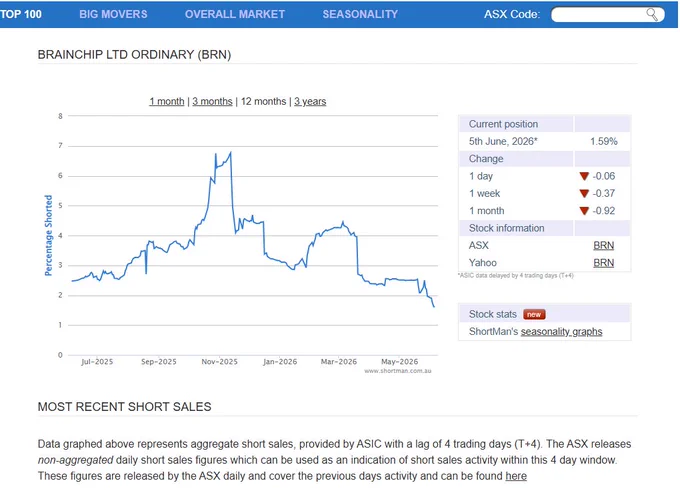Click the 'Current position' table header

(503, 124)
